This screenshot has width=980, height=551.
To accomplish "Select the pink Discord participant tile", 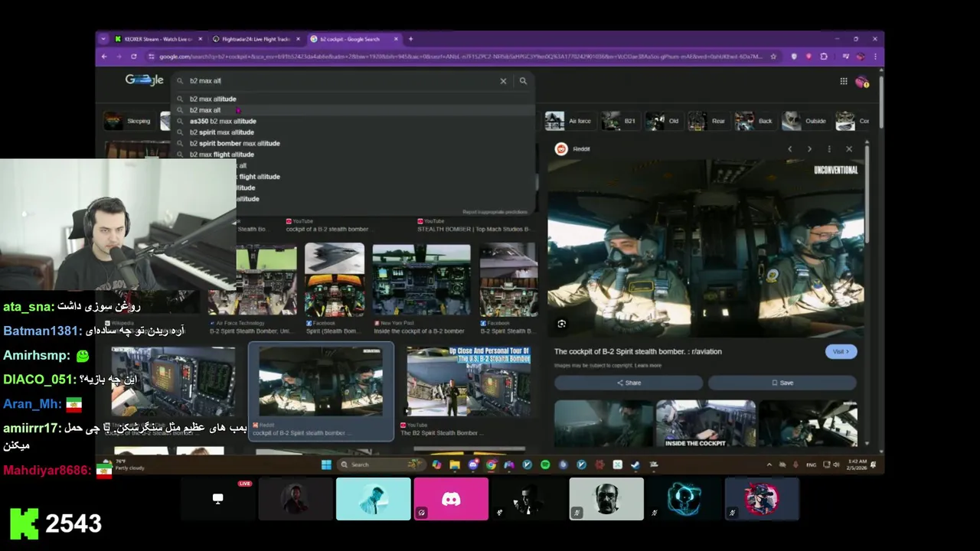I will tap(451, 499).
